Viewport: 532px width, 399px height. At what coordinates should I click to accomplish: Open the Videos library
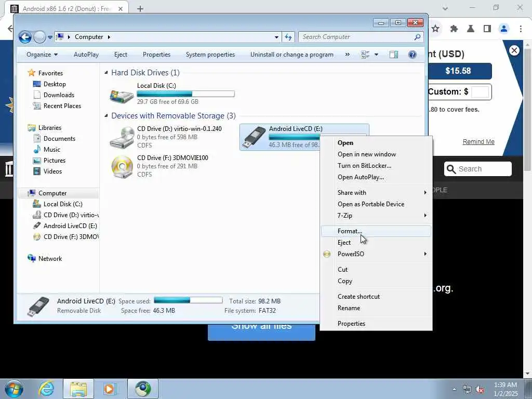point(52,171)
